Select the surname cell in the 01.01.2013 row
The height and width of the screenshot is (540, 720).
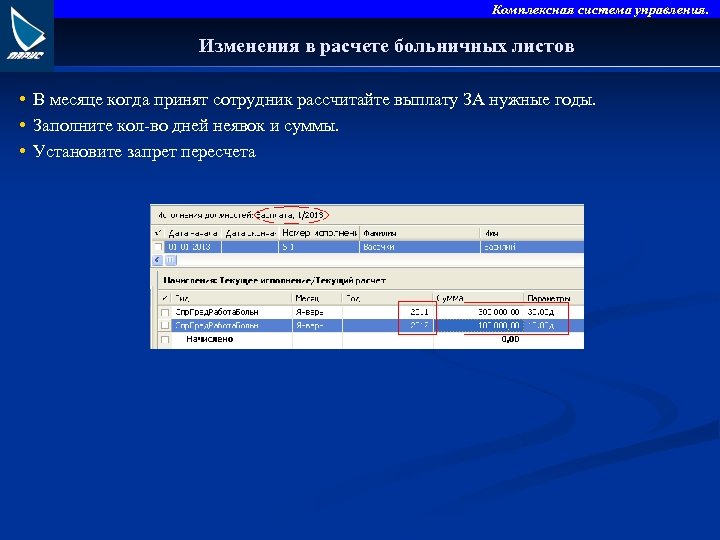420,247
